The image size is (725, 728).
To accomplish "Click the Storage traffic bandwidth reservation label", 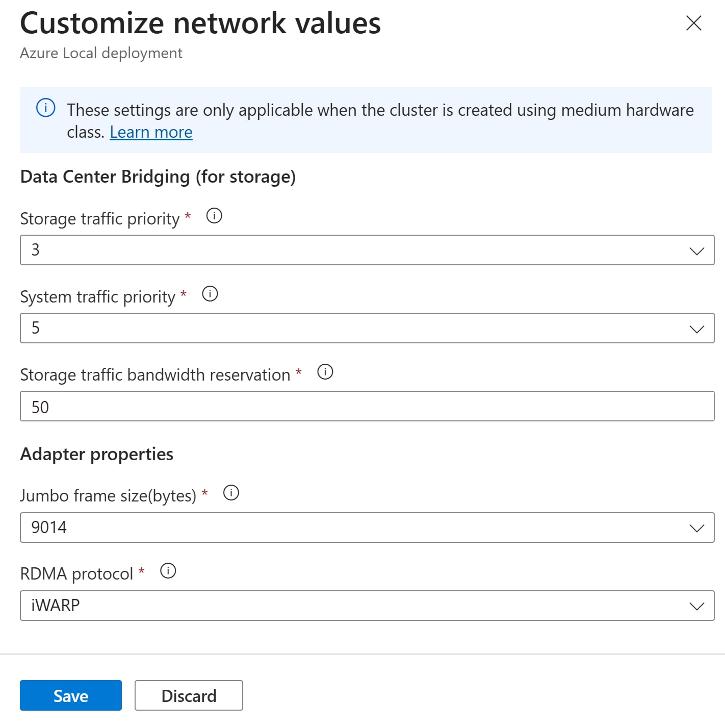I will coord(155,375).
